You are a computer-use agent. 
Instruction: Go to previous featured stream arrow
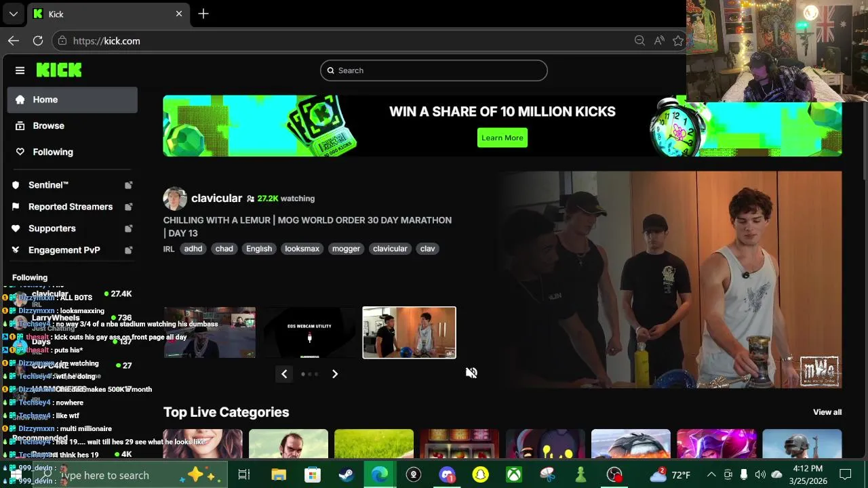click(x=284, y=374)
